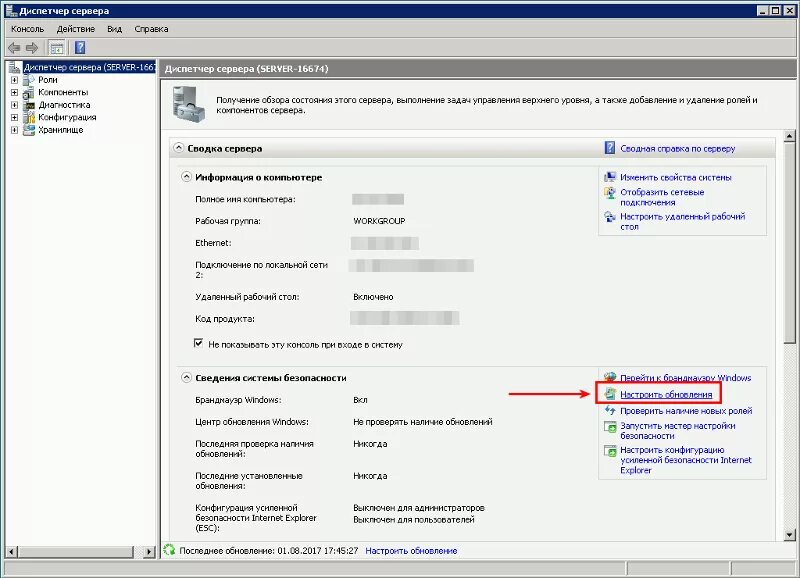Click Проверить наличие новых ролей link
This screenshot has height=578, width=800.
(x=686, y=411)
